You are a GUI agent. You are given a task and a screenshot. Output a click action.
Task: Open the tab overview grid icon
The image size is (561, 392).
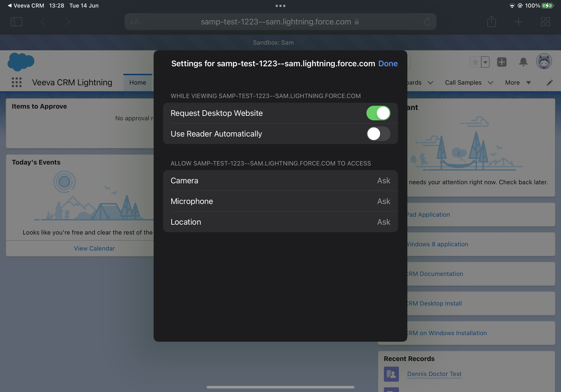pos(545,22)
